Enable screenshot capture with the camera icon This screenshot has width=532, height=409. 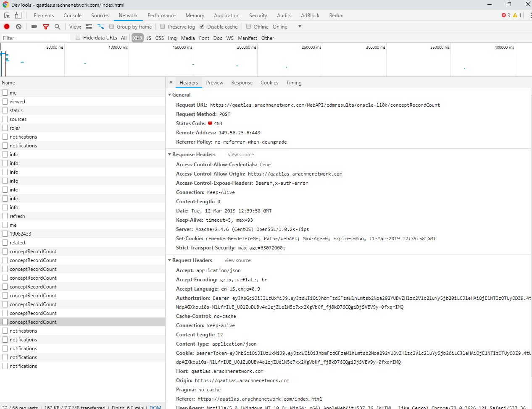point(34,26)
